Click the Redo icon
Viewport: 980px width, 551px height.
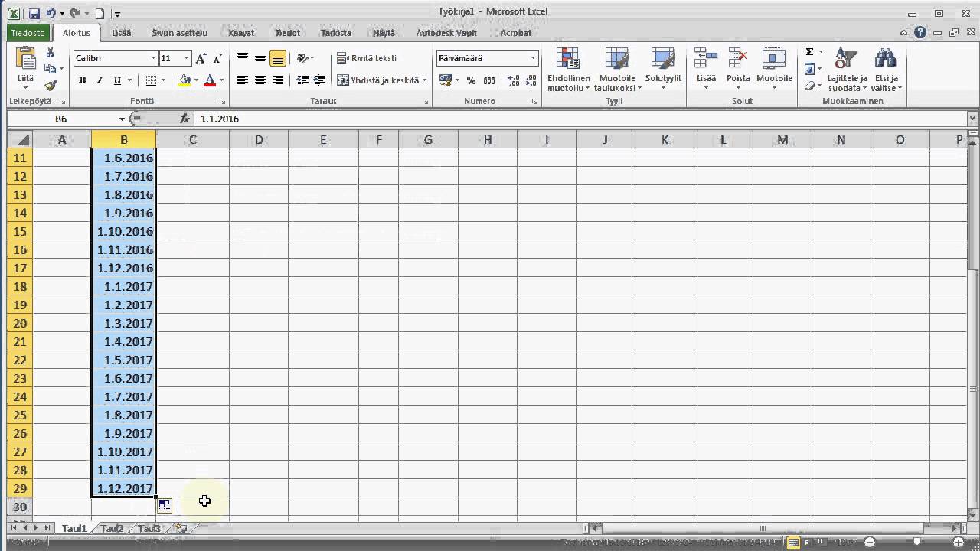(75, 14)
